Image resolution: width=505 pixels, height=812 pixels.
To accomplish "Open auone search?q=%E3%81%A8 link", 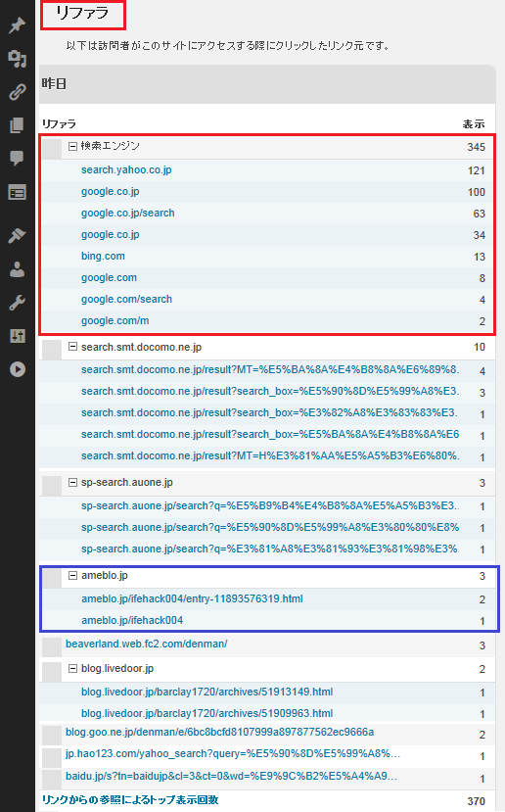I will pos(270,549).
